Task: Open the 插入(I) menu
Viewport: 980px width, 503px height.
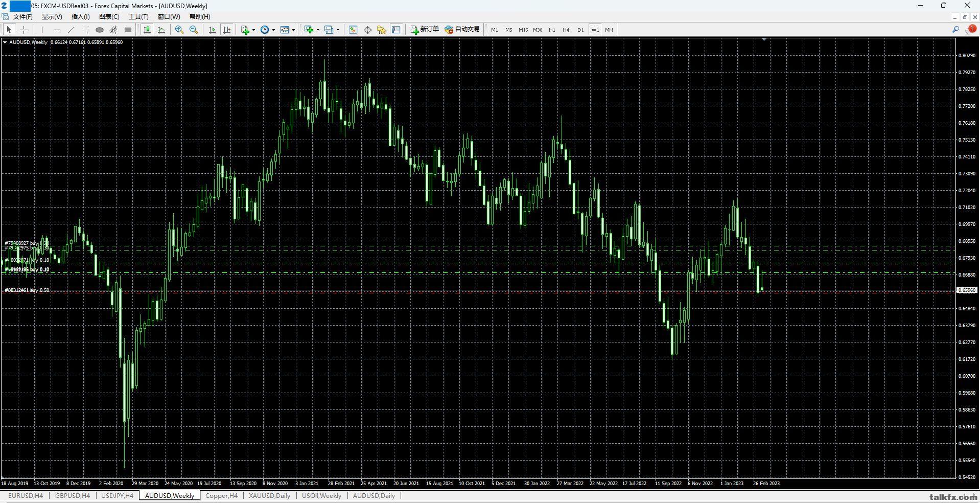Action: click(80, 17)
